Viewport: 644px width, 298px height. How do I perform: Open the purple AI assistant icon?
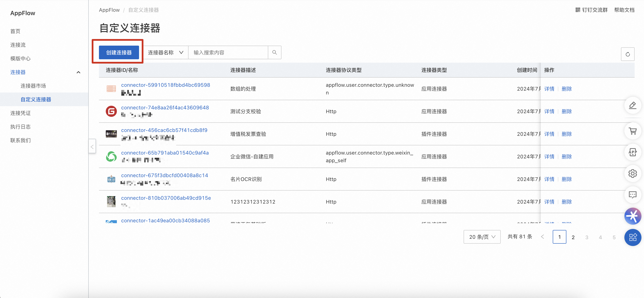pyautogui.click(x=632, y=216)
